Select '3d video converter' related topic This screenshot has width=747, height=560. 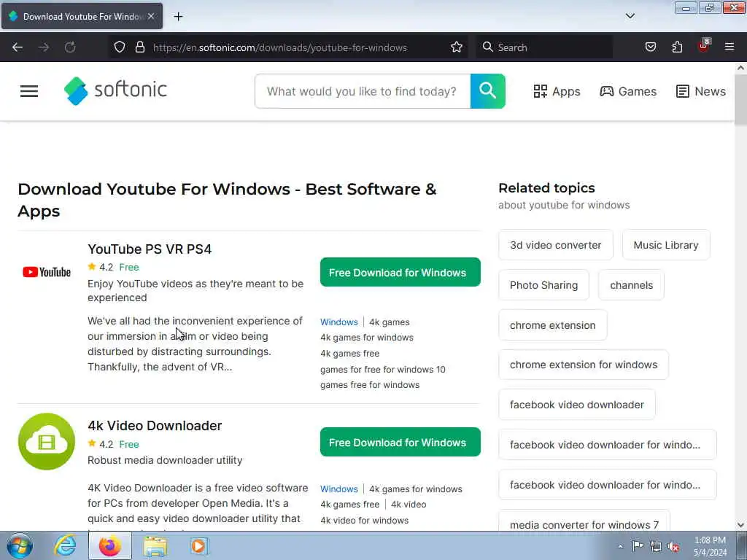[555, 245]
